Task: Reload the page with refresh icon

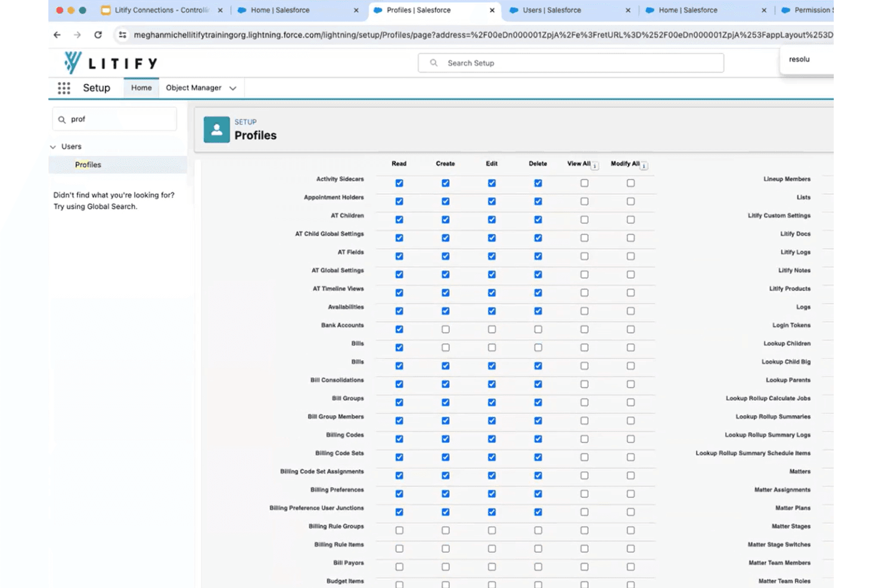Action: tap(98, 35)
